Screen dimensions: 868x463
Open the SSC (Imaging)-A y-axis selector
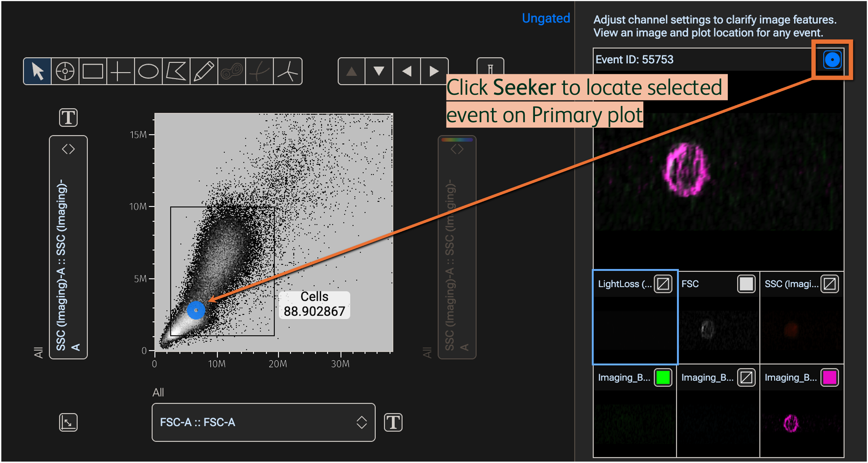[x=68, y=247]
